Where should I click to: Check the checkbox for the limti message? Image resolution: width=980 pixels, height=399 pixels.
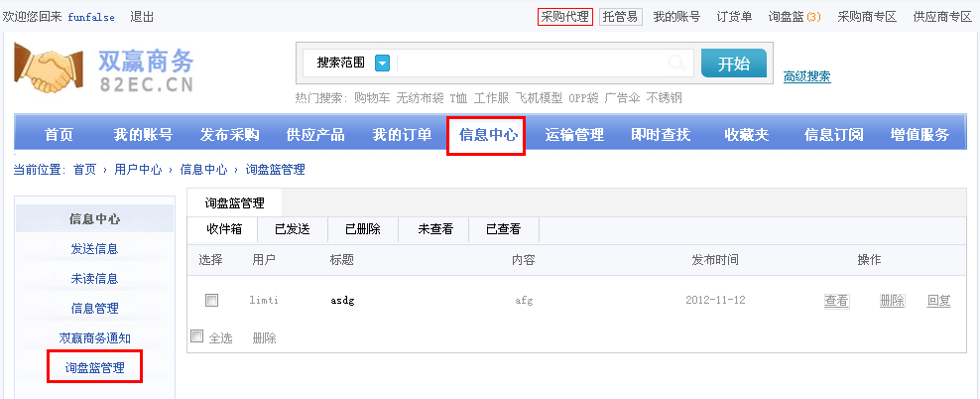click(211, 300)
